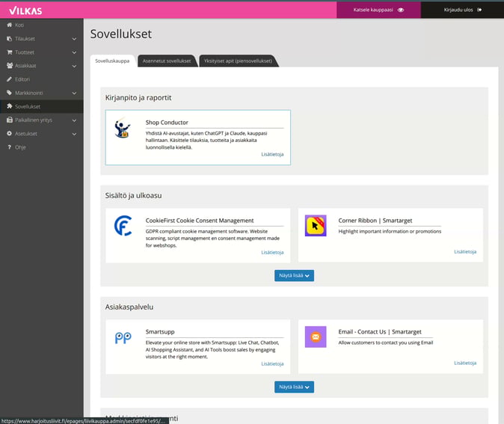This screenshot has height=424, width=504.
Task: Open Lisätietoja link for Corner Ribbon
Action: coord(465,252)
